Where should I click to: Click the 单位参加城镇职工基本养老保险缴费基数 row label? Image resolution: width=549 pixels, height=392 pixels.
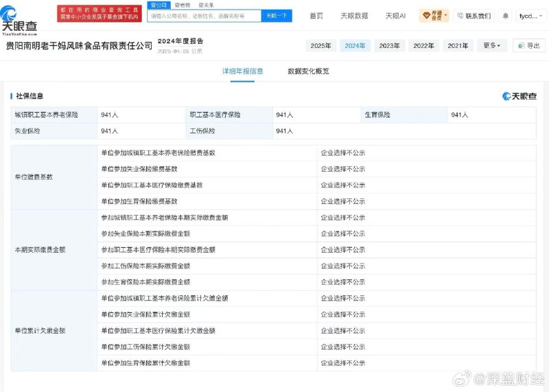[159, 152]
